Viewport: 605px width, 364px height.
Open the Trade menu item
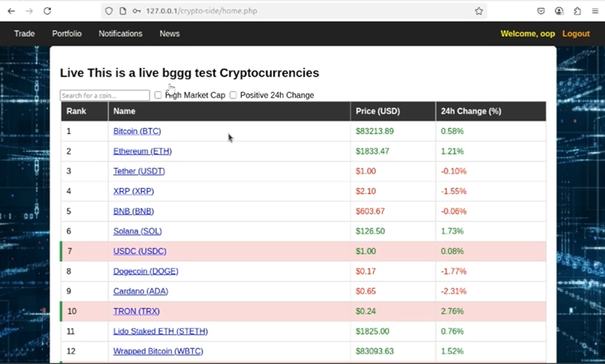pyautogui.click(x=24, y=34)
